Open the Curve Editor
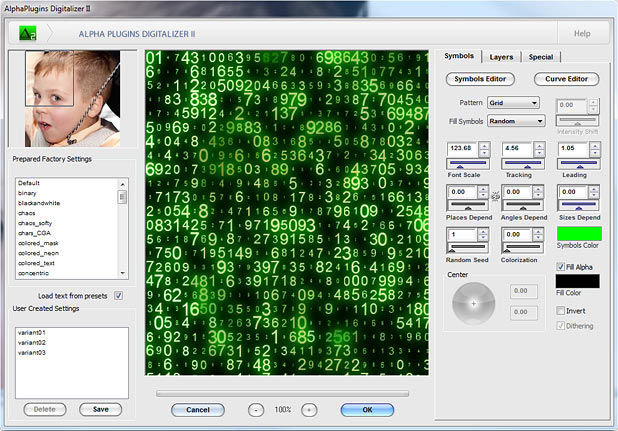Image resolution: width=618 pixels, height=431 pixels. pos(566,78)
